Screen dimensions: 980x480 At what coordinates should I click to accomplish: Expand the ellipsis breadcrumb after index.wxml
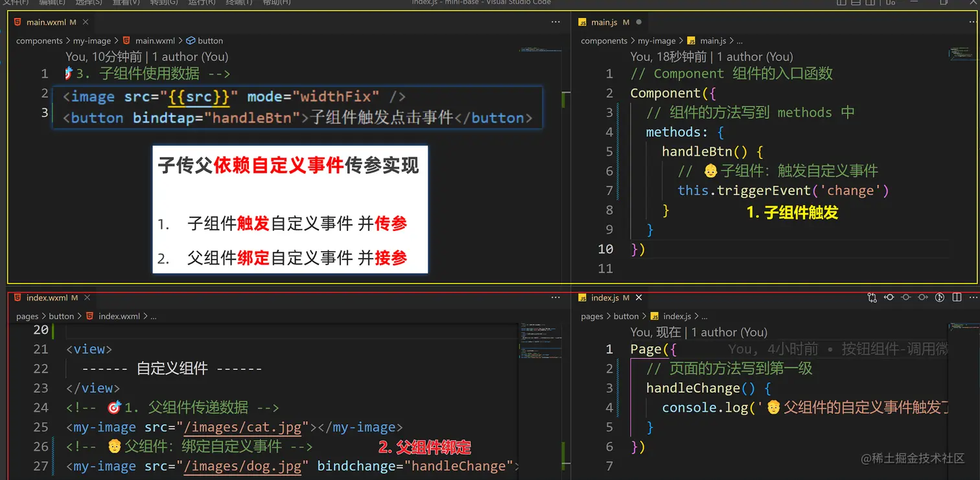[154, 317]
